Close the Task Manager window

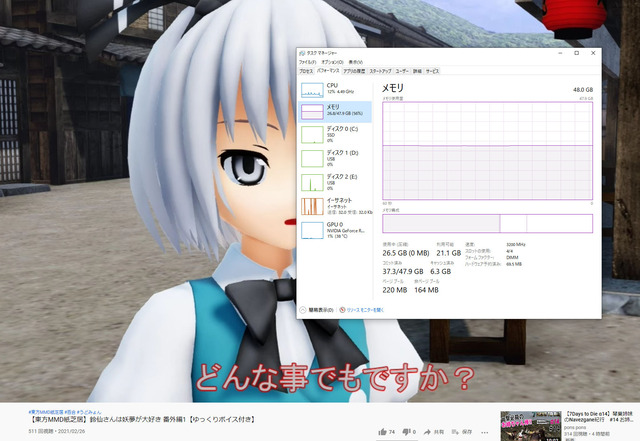tap(593, 53)
